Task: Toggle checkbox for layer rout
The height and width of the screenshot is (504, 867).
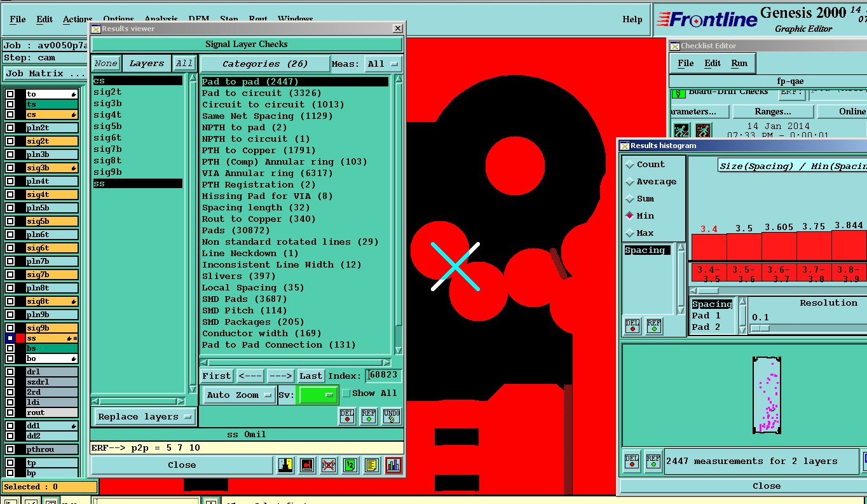Action: tap(10, 412)
